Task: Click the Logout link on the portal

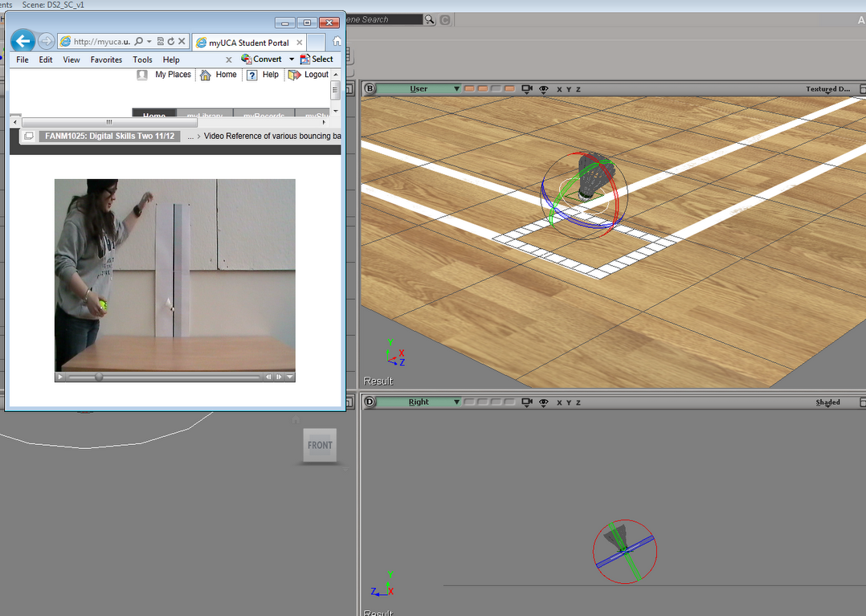Action: (x=317, y=74)
